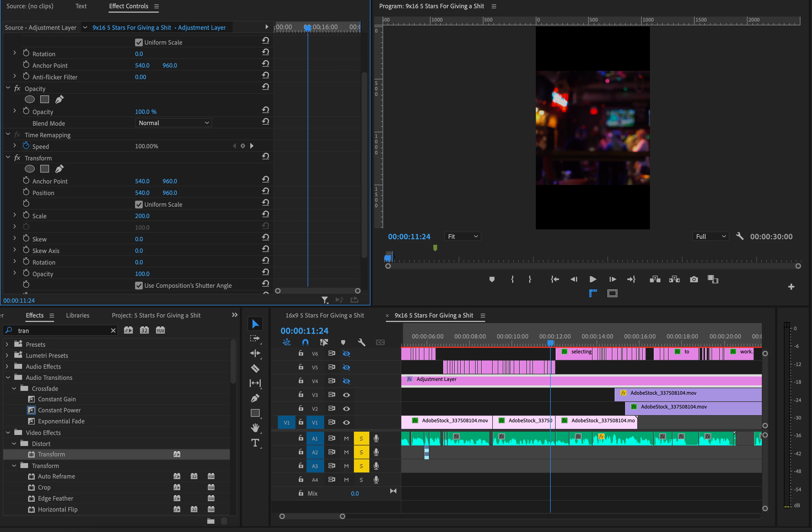Select the Type tool
The image size is (812, 532).
(x=255, y=443)
